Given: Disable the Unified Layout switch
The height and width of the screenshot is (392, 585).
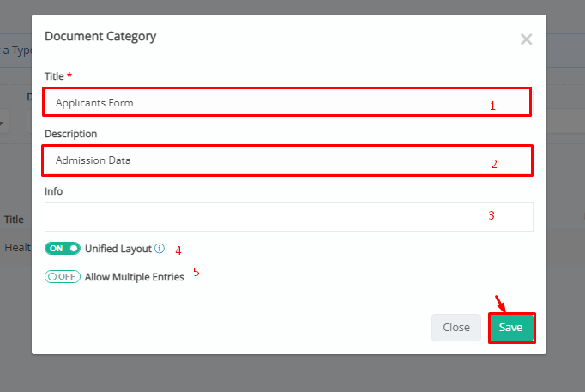Looking at the screenshot, I should tap(63, 249).
